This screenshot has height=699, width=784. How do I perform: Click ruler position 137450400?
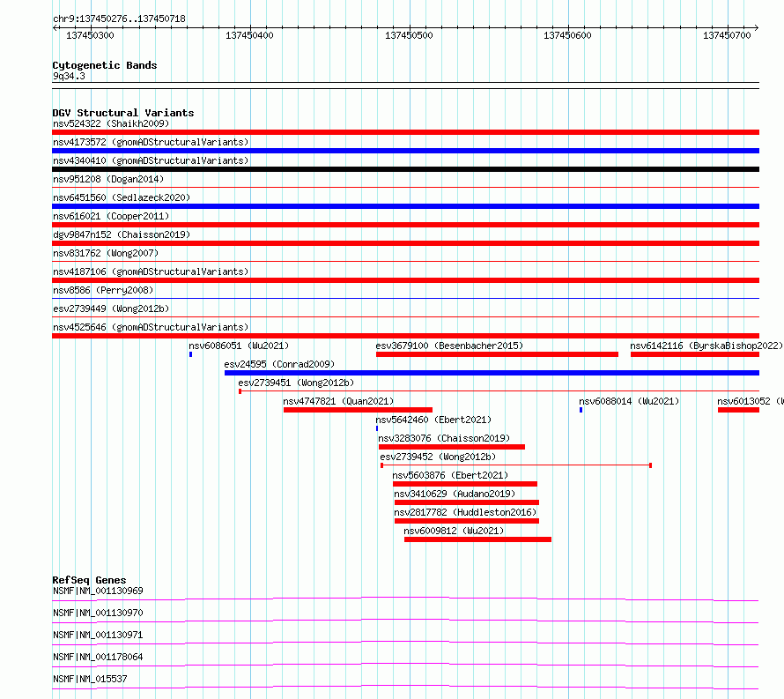(x=249, y=35)
